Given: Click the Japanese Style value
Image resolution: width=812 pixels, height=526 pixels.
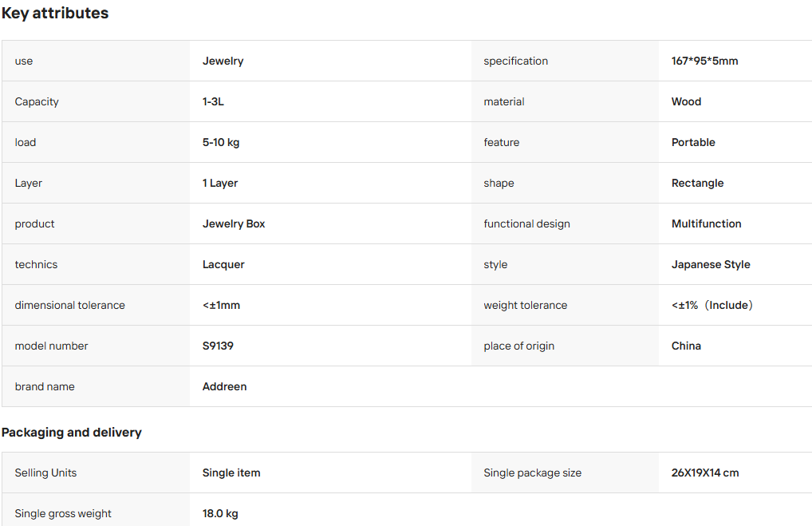Looking at the screenshot, I should coord(711,264).
